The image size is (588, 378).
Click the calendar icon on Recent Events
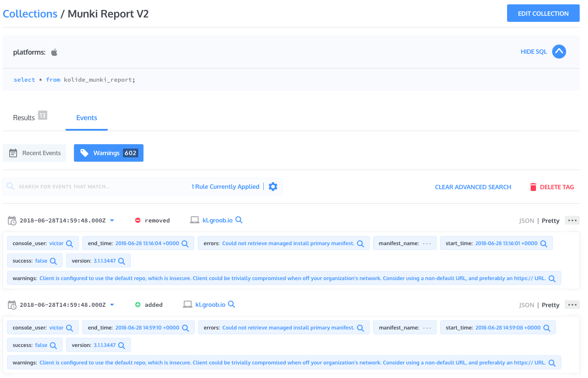point(14,153)
